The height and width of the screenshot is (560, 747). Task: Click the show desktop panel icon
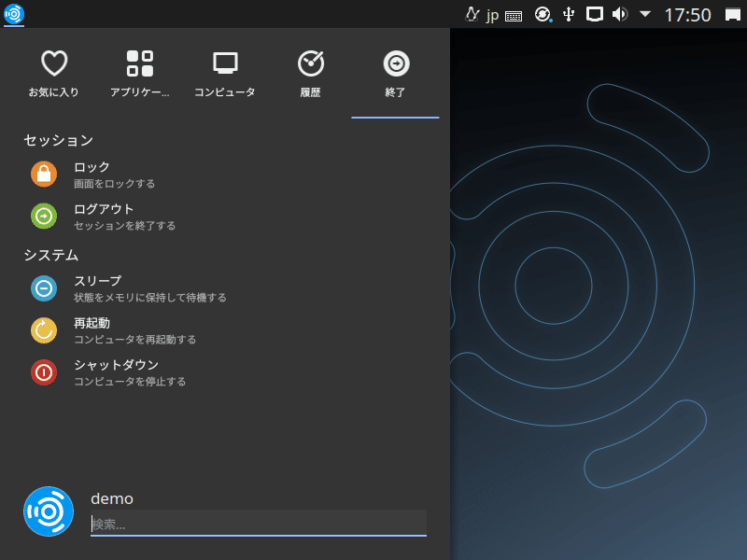click(733, 15)
